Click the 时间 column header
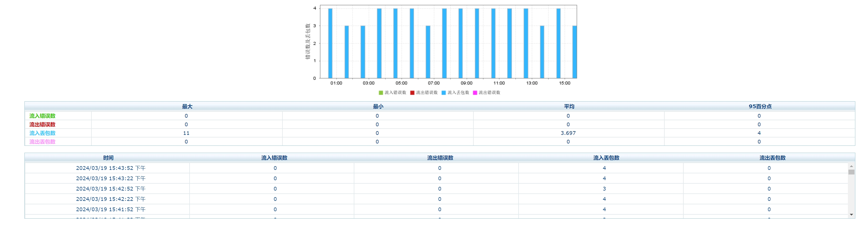The width and height of the screenshot is (868, 229). pyautogui.click(x=108, y=158)
